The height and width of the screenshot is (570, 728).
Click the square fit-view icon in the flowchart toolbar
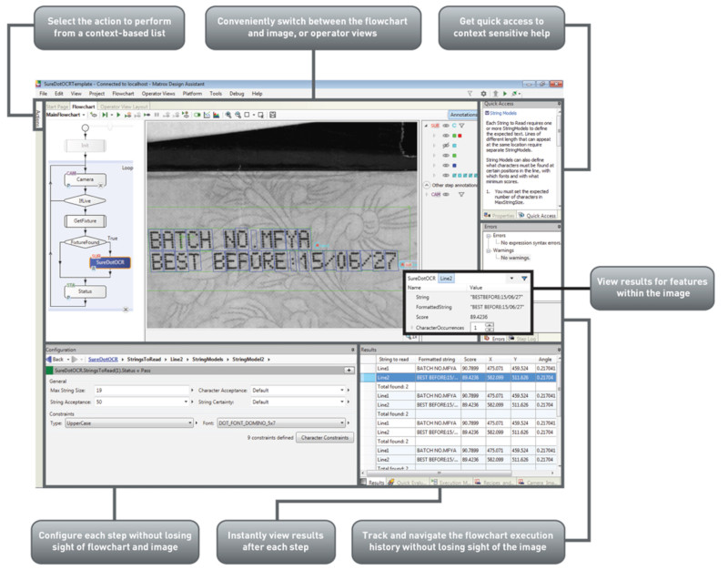[x=247, y=115]
